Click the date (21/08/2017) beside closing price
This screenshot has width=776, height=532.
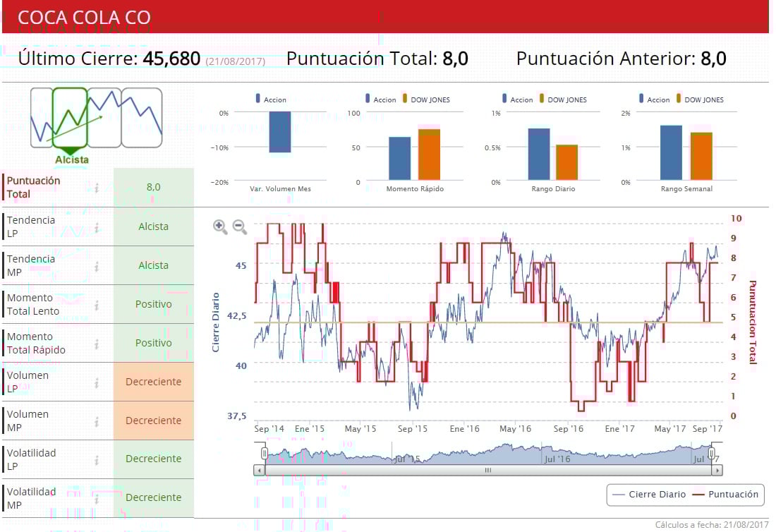235,61
